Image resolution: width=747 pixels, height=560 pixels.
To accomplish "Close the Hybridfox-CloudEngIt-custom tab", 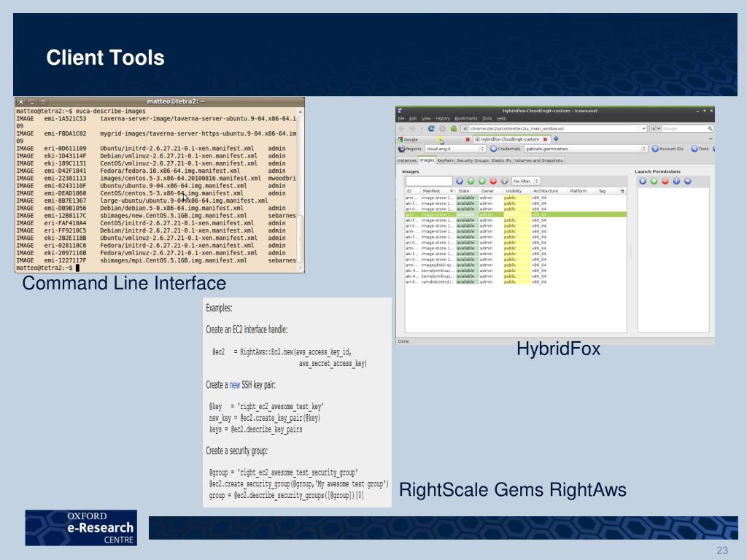I will (x=545, y=139).
